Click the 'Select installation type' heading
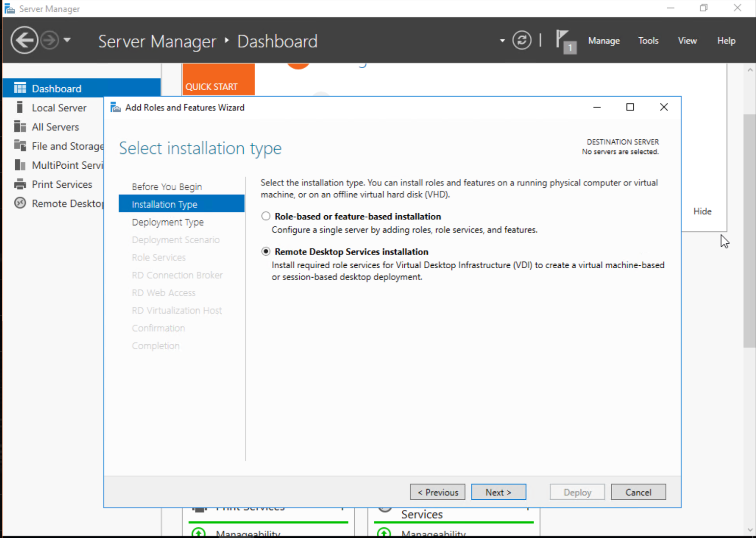The width and height of the screenshot is (756, 538). pyautogui.click(x=200, y=148)
